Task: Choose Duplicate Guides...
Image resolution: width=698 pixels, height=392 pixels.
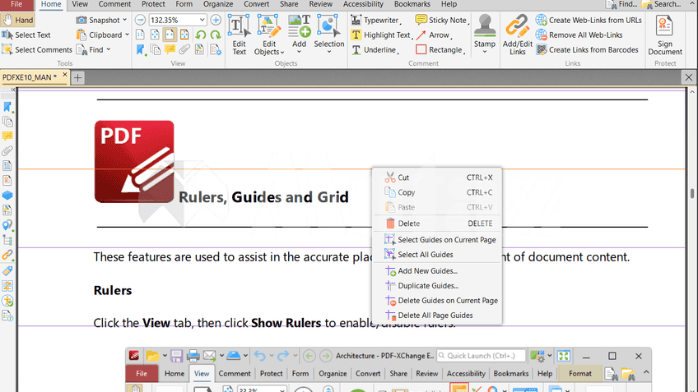Action: click(437, 286)
